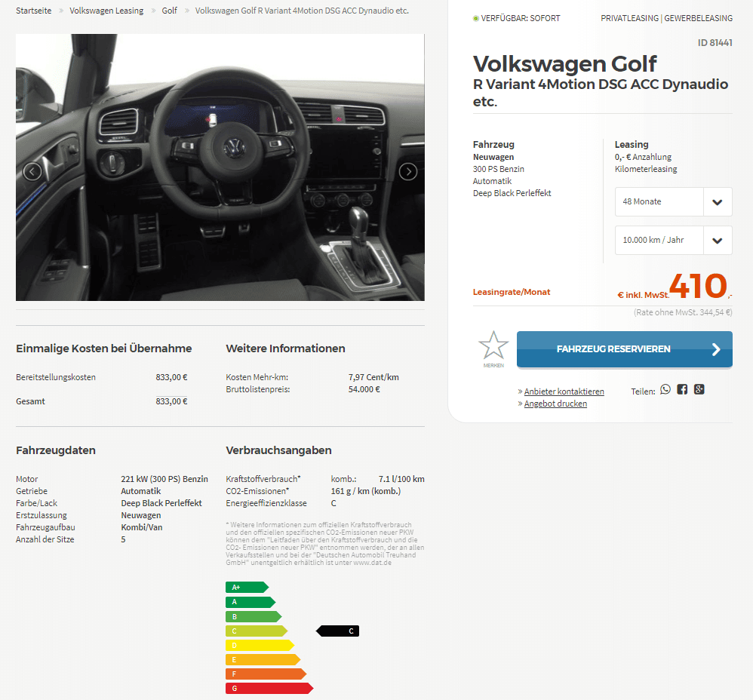The width and height of the screenshot is (753, 700).
Task: Click the car interior photo
Action: (x=220, y=167)
